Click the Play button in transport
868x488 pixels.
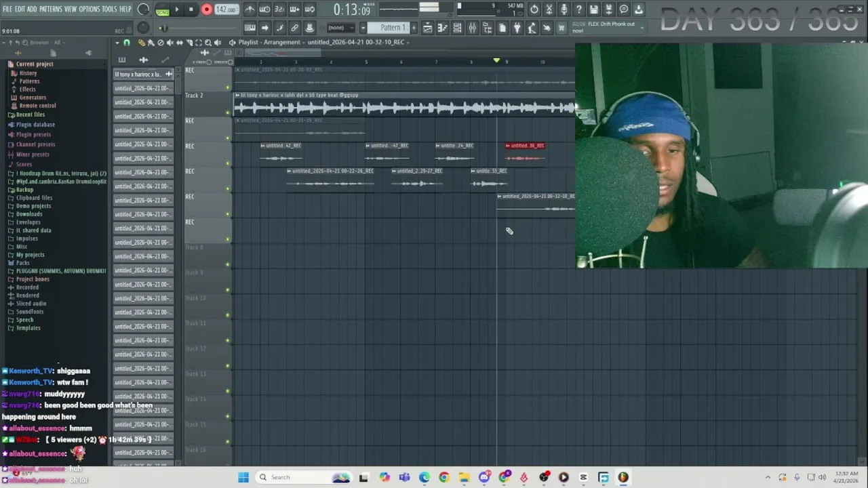point(177,9)
